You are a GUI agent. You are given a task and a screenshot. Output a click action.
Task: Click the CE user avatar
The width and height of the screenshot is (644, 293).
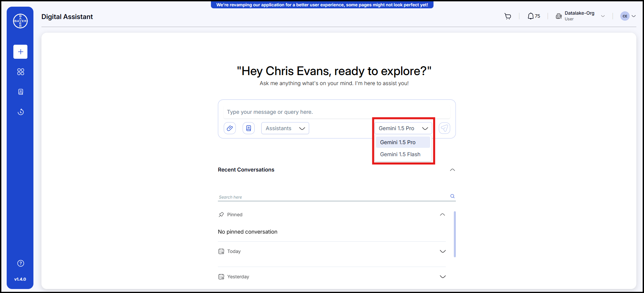pyautogui.click(x=625, y=16)
